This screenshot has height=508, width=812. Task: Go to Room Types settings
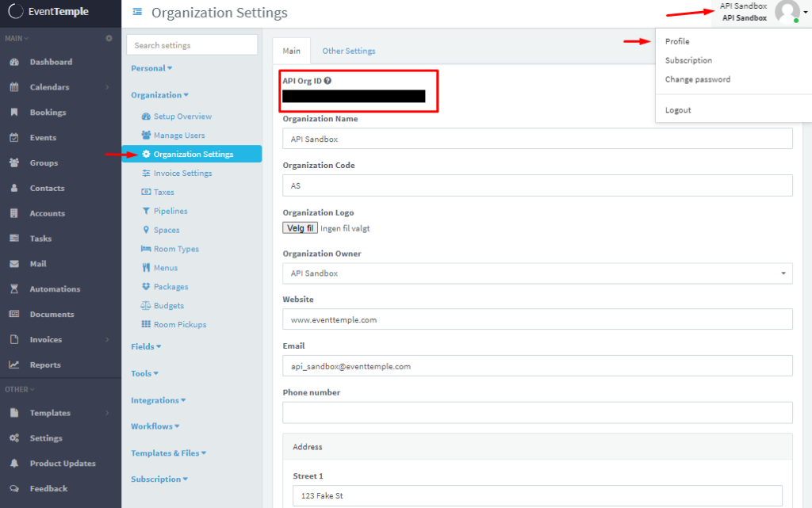pos(170,249)
